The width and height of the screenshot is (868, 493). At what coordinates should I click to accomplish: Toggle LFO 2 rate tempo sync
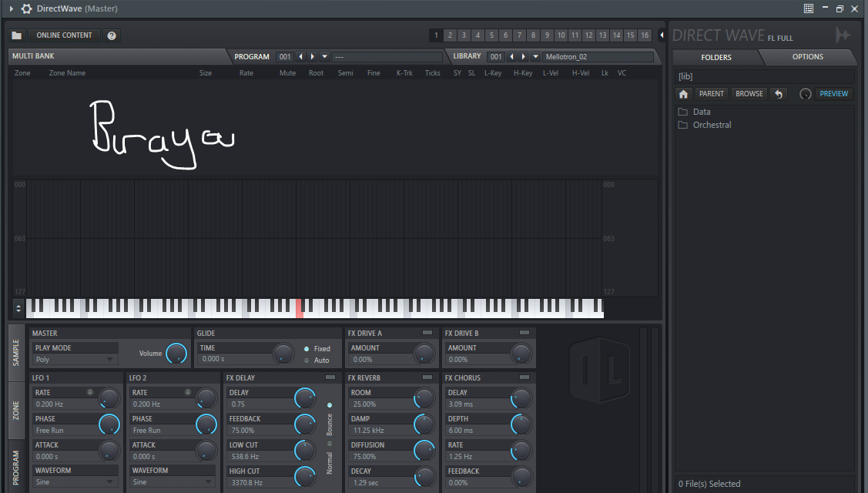click(188, 392)
